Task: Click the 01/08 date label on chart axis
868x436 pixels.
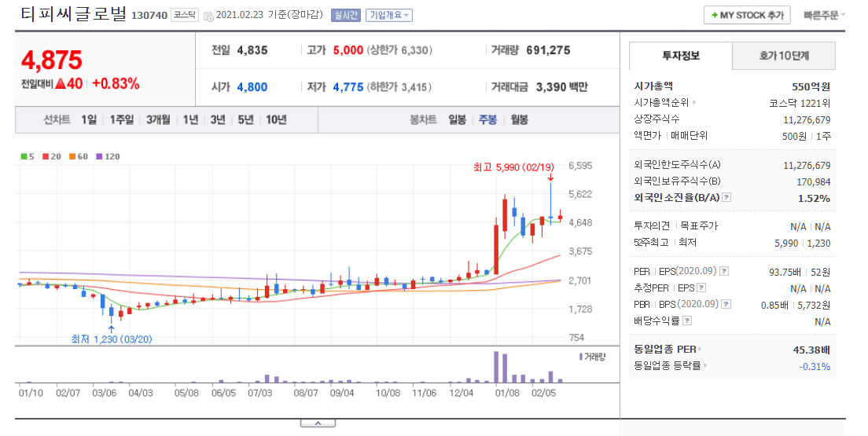Action: point(508,393)
